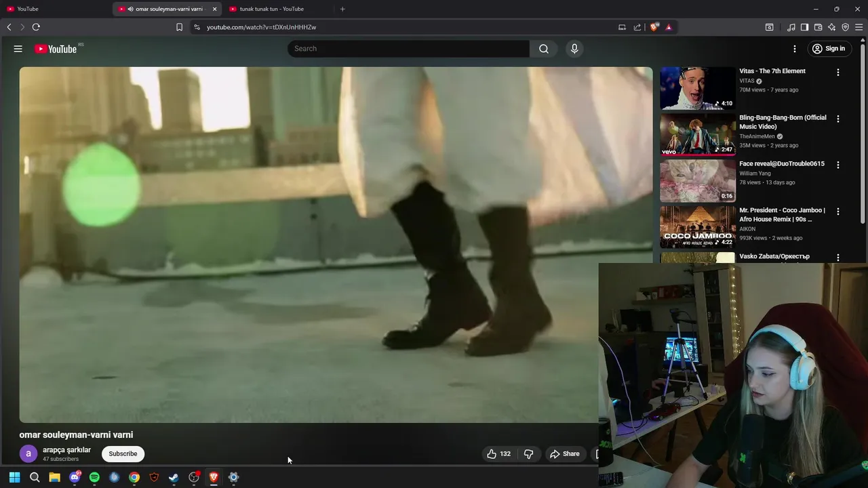The height and width of the screenshot is (488, 868).
Task: Open tab search toolbar icon
Action: coord(770,27)
